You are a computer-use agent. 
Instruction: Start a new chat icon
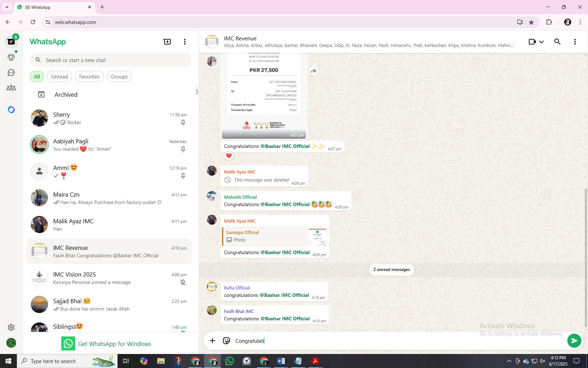pos(167,42)
